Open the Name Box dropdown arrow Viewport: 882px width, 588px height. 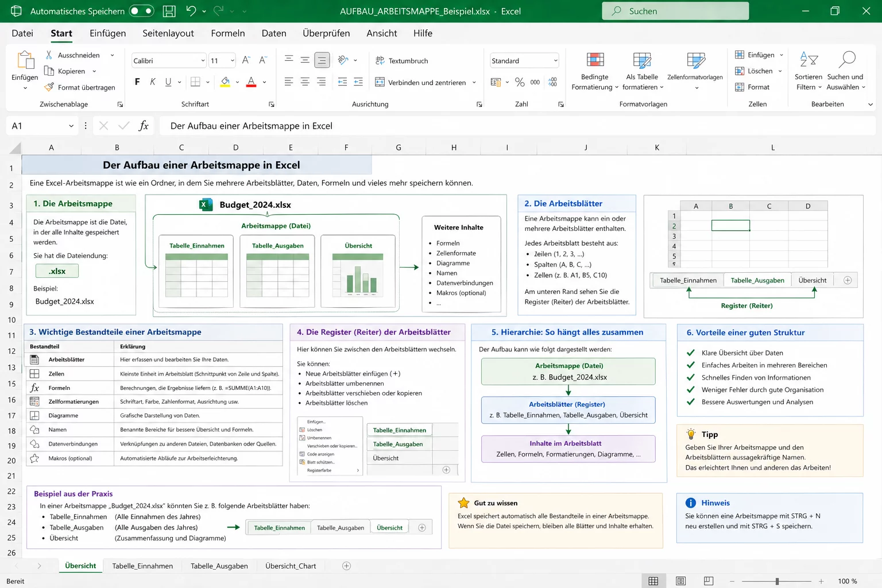[x=71, y=126]
